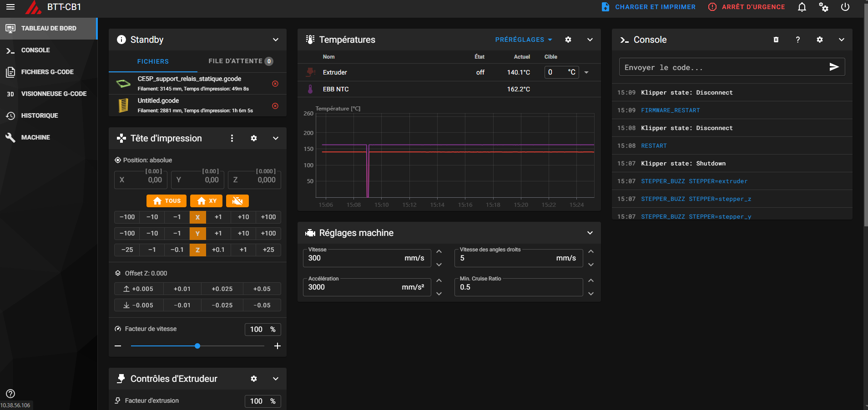The width and height of the screenshot is (868, 410).
Task: Open console help question mark icon
Action: 797,40
